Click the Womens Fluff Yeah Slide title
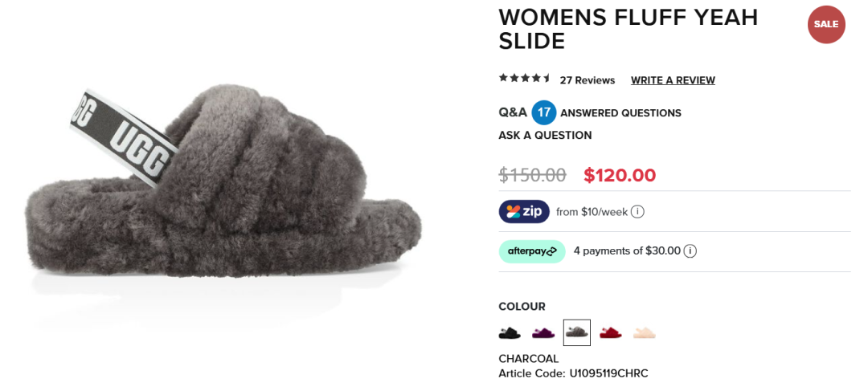 628,30
